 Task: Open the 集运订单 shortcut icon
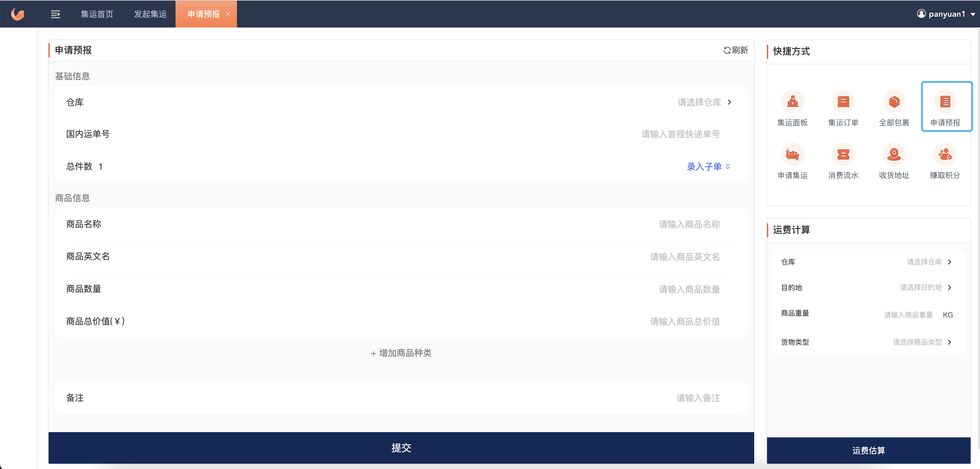(843, 102)
